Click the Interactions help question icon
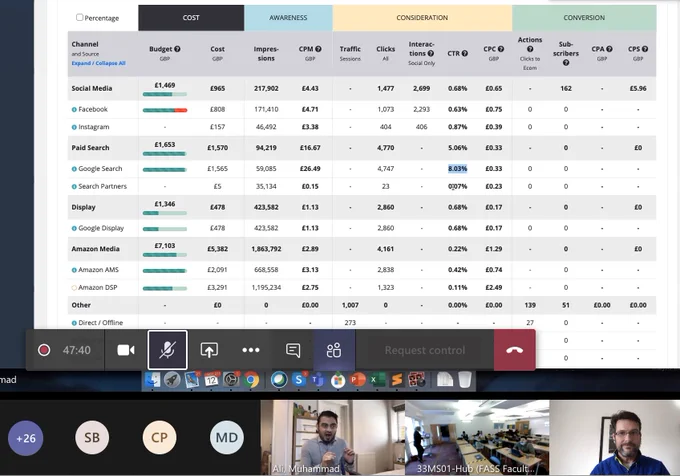 point(431,53)
